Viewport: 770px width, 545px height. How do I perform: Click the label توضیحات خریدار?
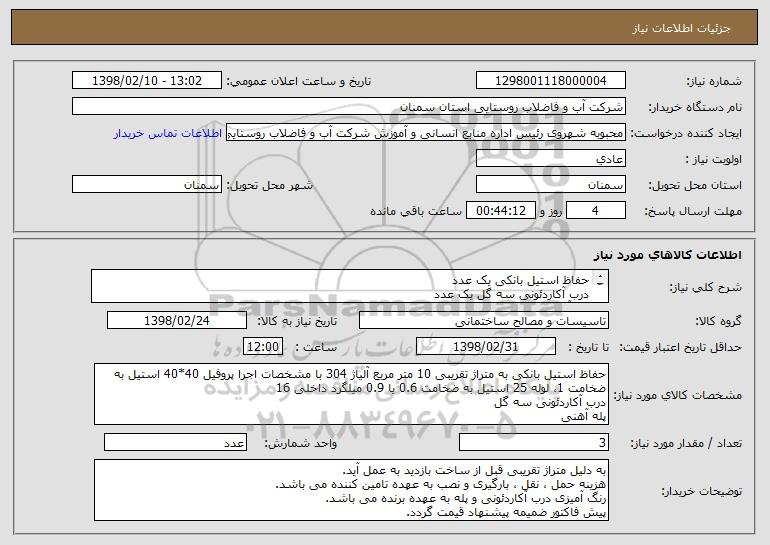pos(702,491)
